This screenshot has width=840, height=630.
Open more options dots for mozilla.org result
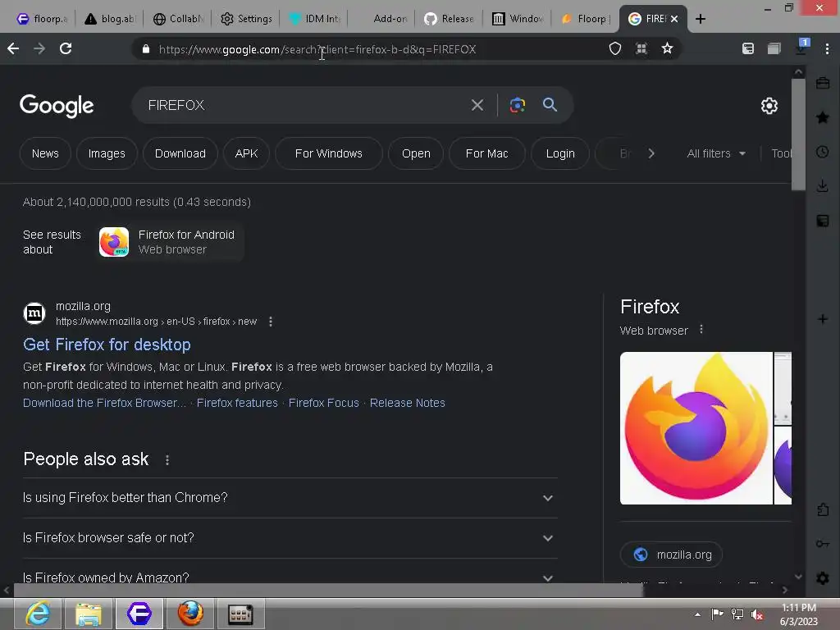pos(271,322)
